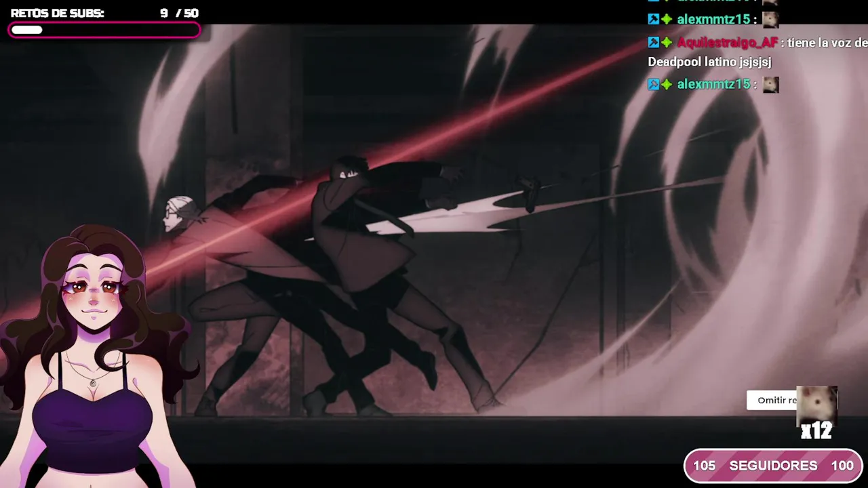Click hamster emote in alexmmtz15 message below Deadpool text

pos(770,85)
